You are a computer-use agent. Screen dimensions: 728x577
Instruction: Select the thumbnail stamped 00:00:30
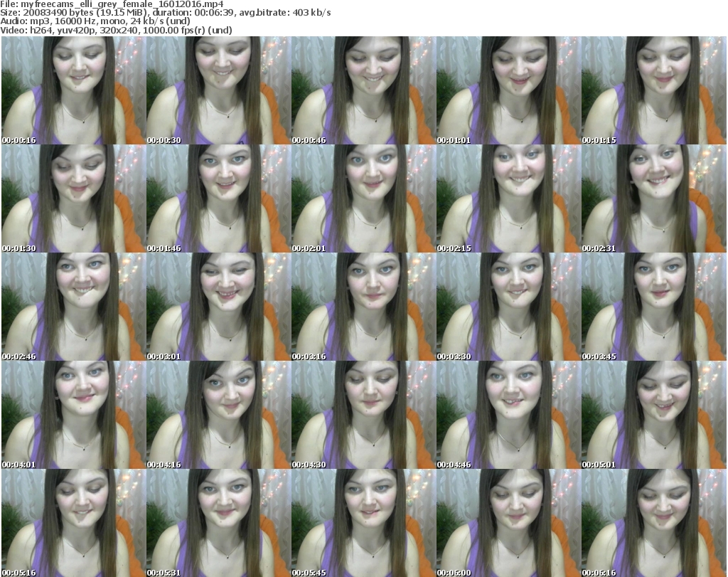219,90
